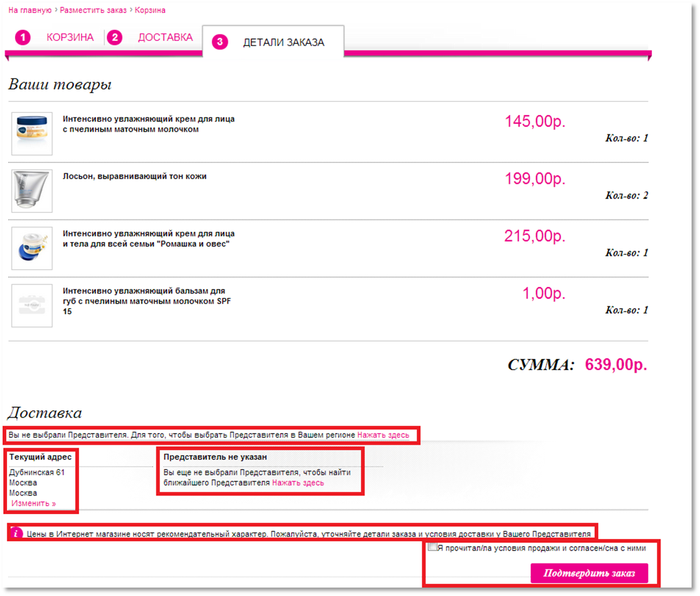This screenshot has height=596, width=700.
Task: Click Изменить » to change current address
Action: coord(34,504)
